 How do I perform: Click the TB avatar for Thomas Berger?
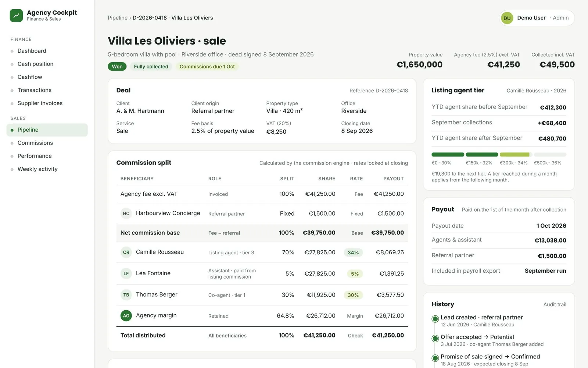coord(126,295)
